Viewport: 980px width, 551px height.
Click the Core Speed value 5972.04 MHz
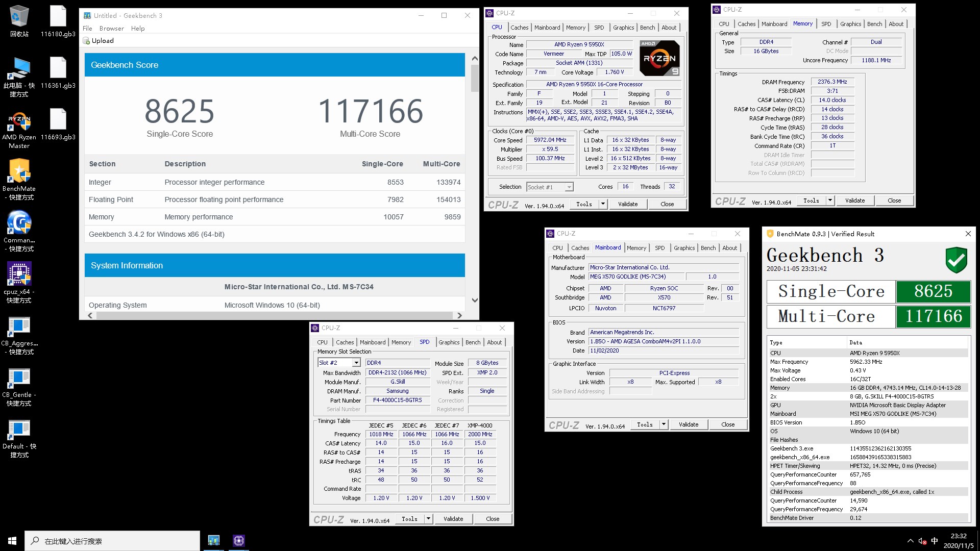(550, 140)
